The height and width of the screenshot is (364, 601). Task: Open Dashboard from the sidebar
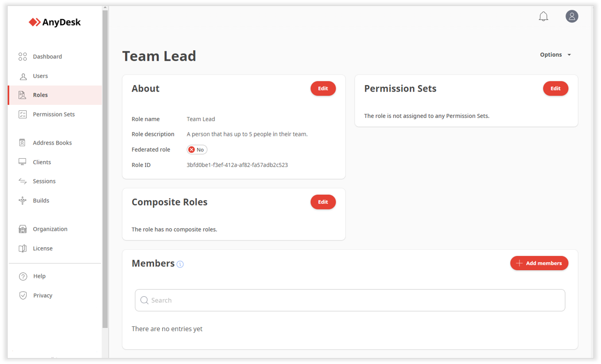click(47, 57)
